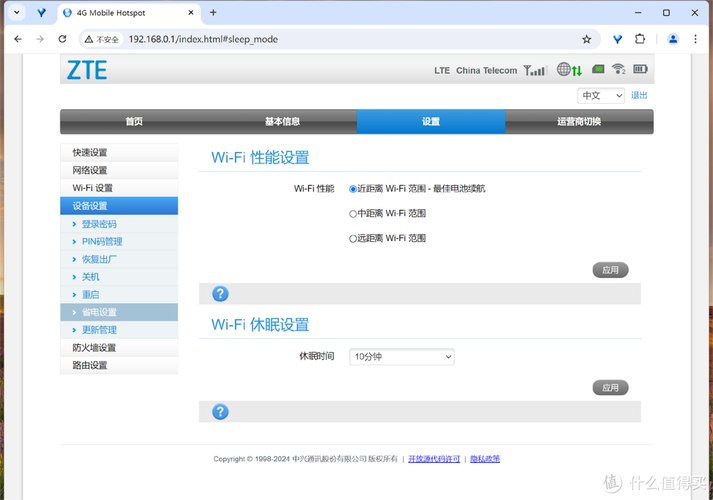Select 重启 in sidebar
The image size is (713, 500).
[119, 295]
